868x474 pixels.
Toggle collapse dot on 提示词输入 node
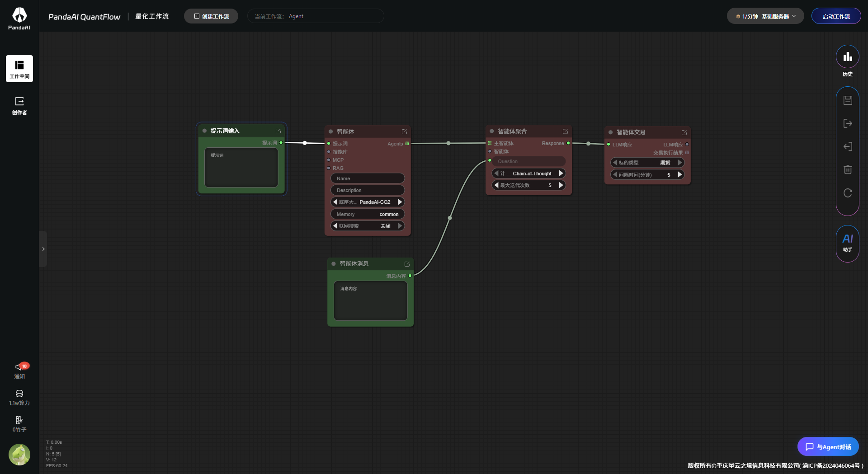click(x=205, y=131)
